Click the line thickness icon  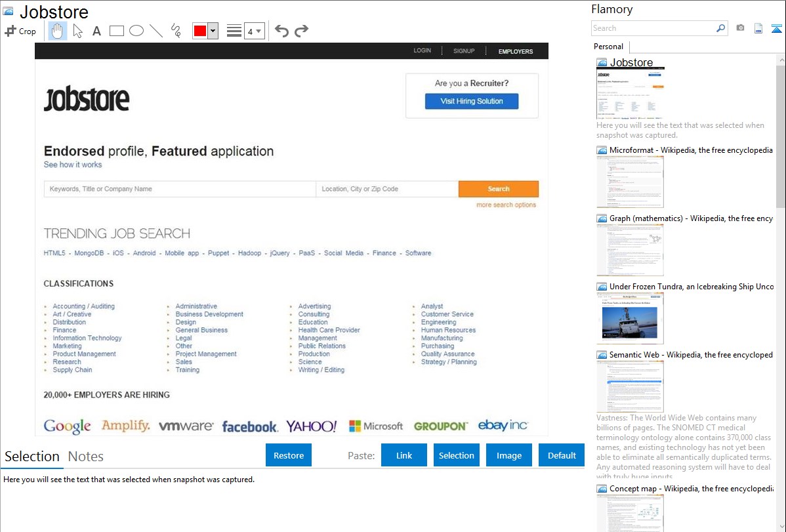click(234, 31)
